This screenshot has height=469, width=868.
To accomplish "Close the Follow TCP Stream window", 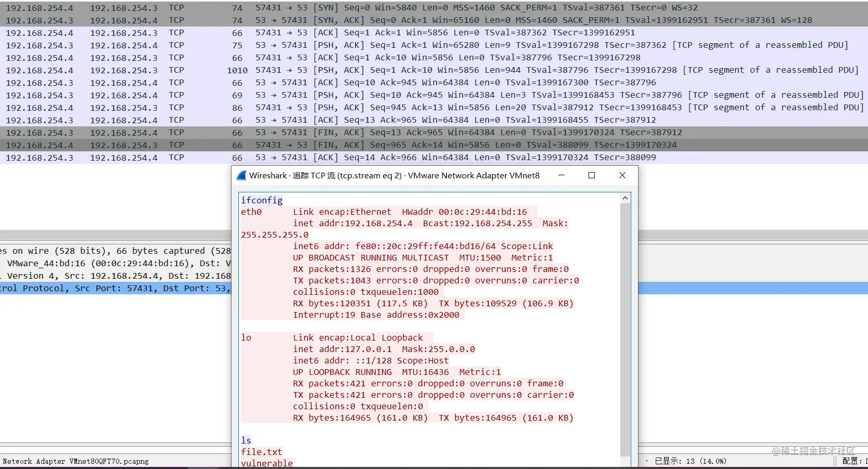I will pos(622,175).
